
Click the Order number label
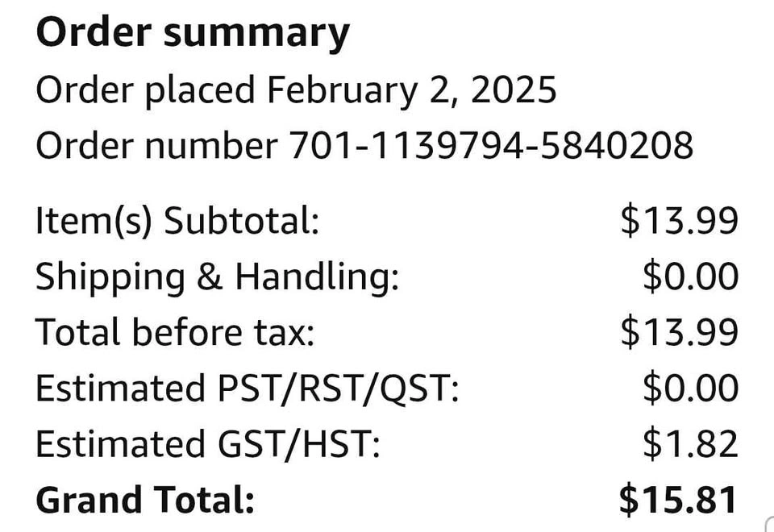tap(156, 146)
